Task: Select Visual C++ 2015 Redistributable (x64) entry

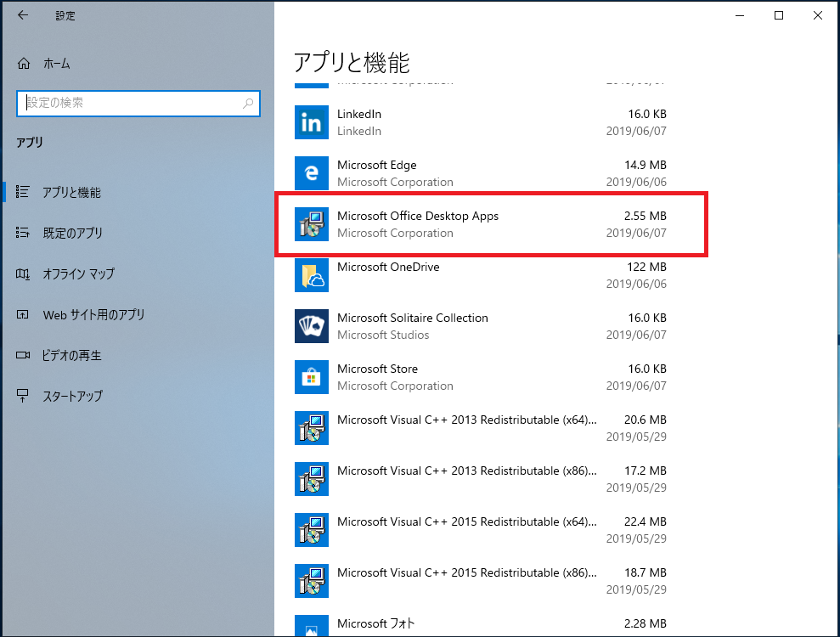Action: [x=481, y=529]
